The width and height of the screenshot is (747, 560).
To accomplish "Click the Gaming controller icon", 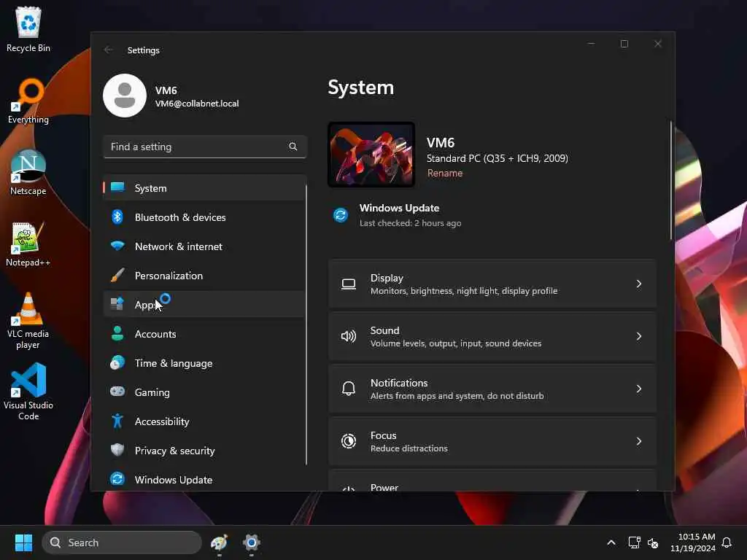I will pos(117,392).
